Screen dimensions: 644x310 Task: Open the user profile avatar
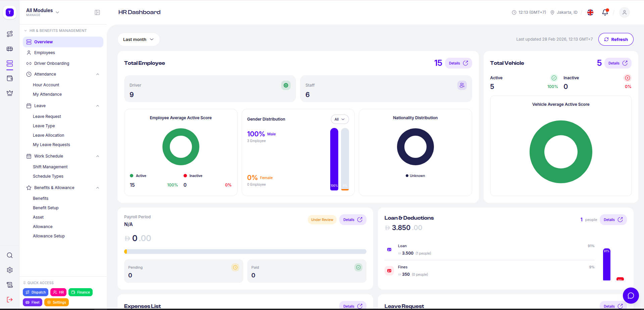[x=624, y=12]
